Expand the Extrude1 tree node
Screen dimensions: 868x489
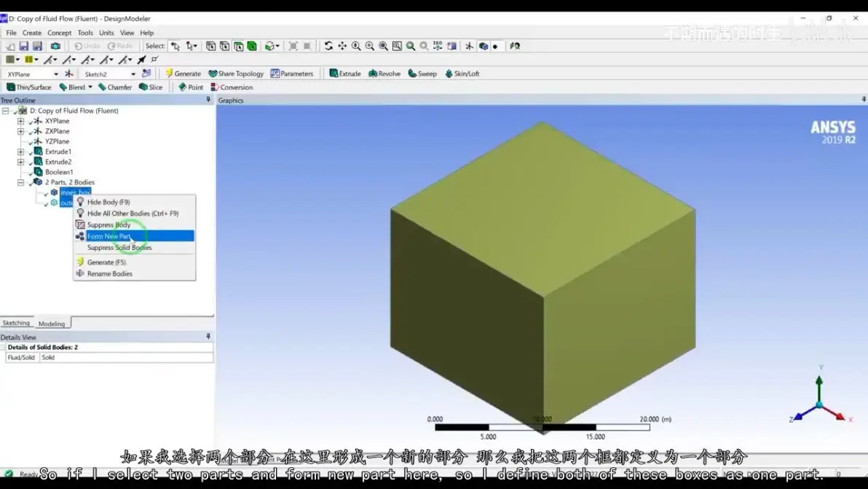coord(20,151)
